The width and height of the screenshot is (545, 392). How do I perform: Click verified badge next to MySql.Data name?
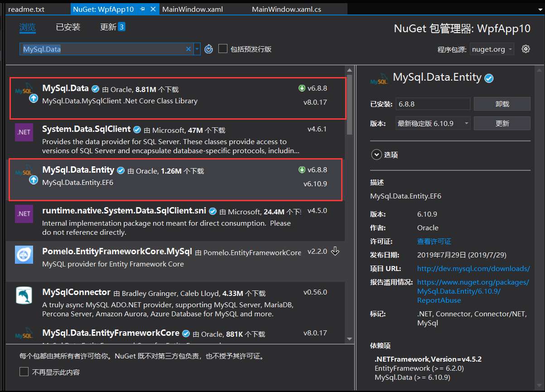tap(95, 89)
